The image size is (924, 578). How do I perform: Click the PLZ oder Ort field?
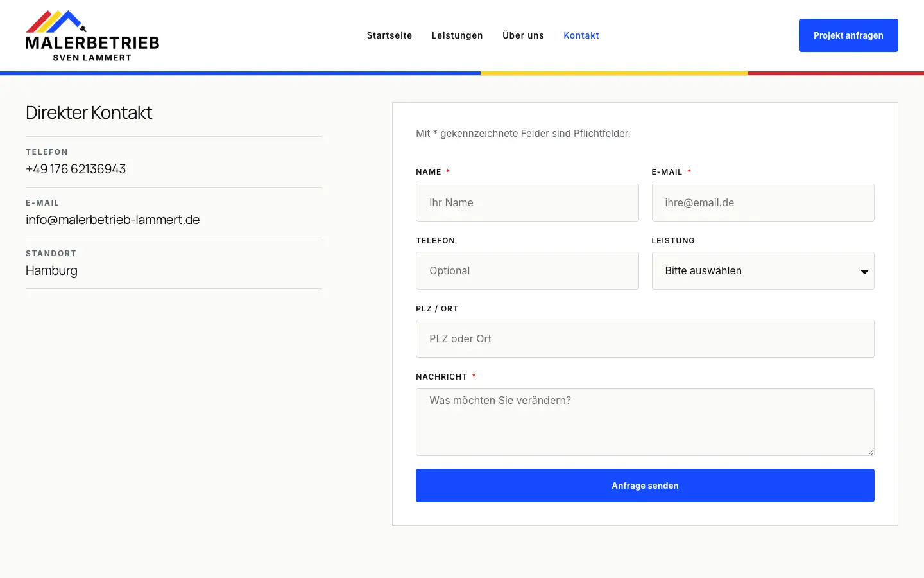[x=645, y=338]
